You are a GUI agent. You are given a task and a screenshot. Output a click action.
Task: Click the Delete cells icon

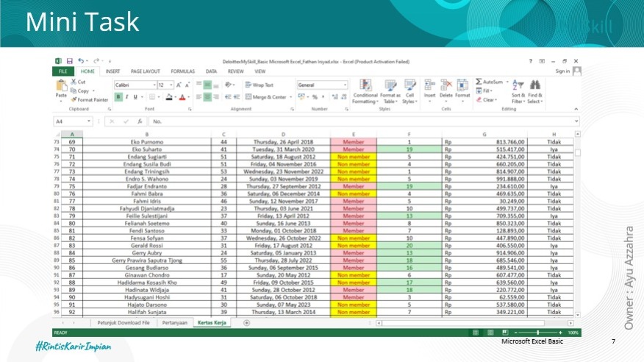[x=446, y=85]
